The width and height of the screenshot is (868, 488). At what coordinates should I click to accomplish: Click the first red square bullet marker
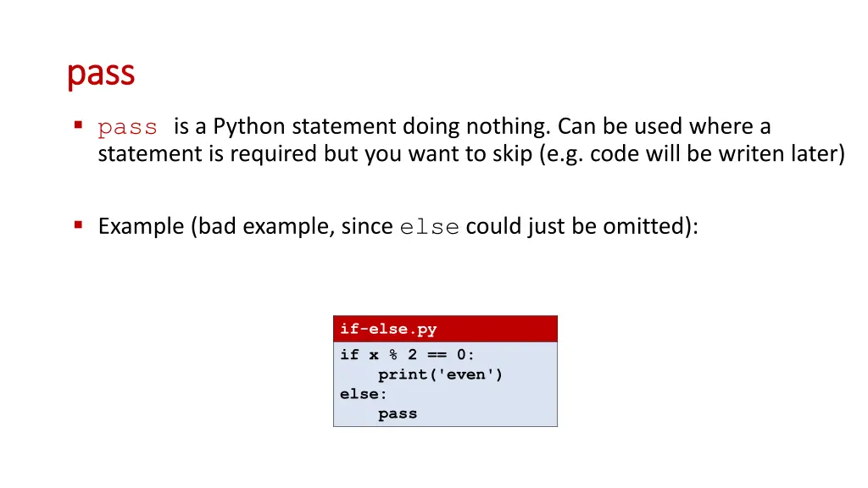(x=78, y=125)
